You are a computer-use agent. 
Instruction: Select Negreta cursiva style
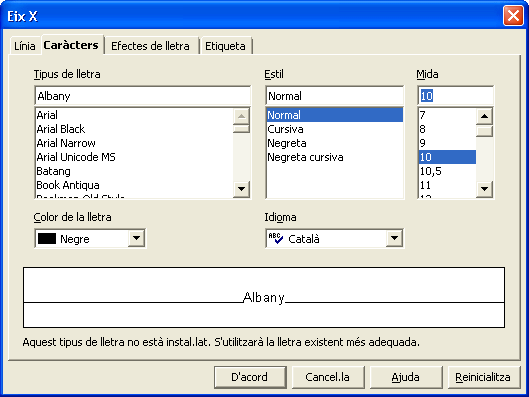click(x=335, y=157)
